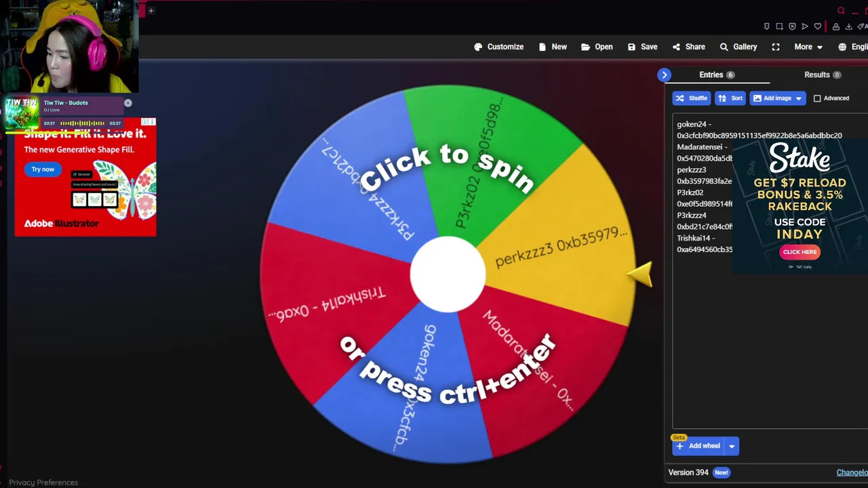This screenshot has height=488, width=868.
Task: Expand the Add wheel dropdown arrow
Action: pyautogui.click(x=732, y=446)
